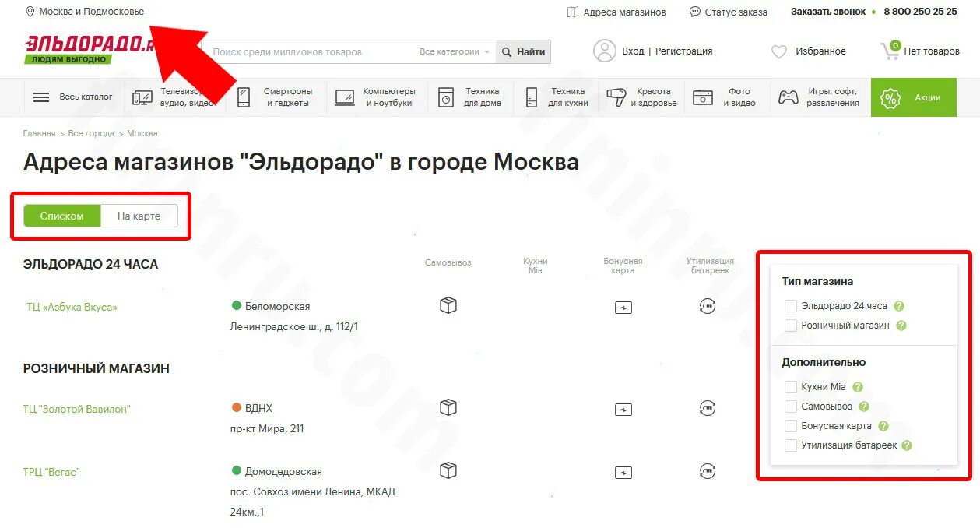
Task: Click the laptop icon for Компьютеры и ноутбуки
Action: (x=345, y=97)
